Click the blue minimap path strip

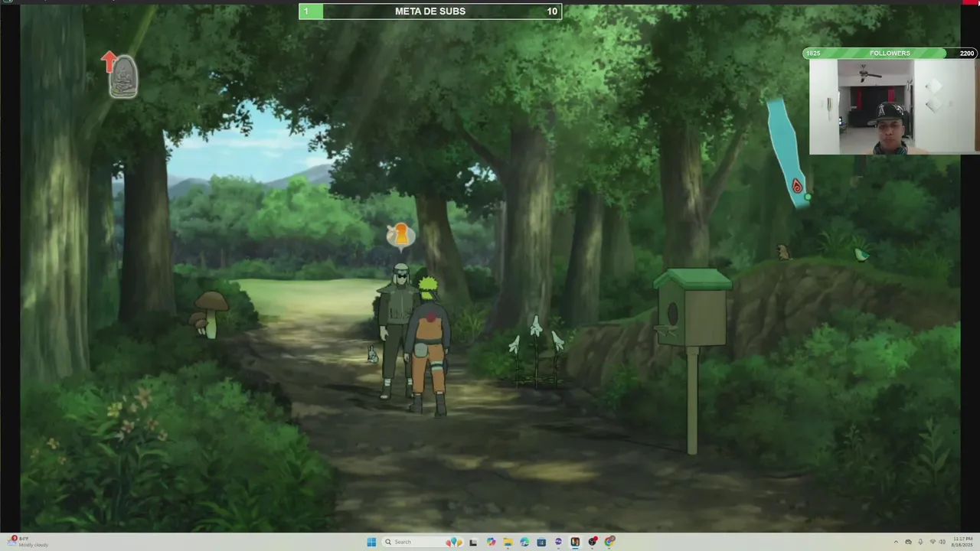click(788, 152)
